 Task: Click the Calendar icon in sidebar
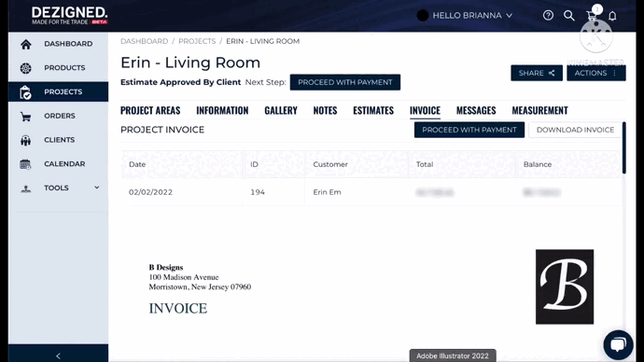(26, 164)
